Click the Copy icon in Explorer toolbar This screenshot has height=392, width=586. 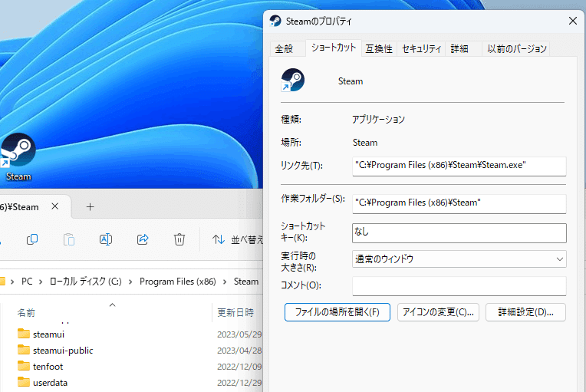(32, 239)
